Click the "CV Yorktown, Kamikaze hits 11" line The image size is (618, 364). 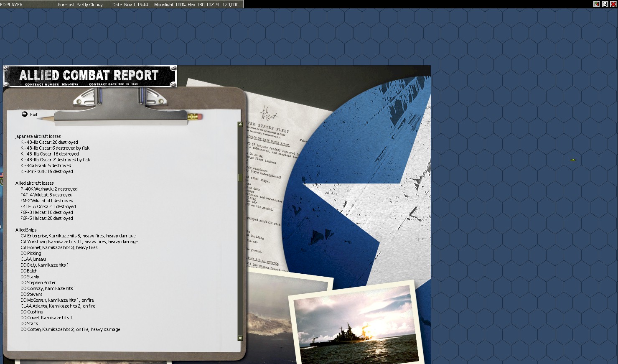click(x=79, y=242)
